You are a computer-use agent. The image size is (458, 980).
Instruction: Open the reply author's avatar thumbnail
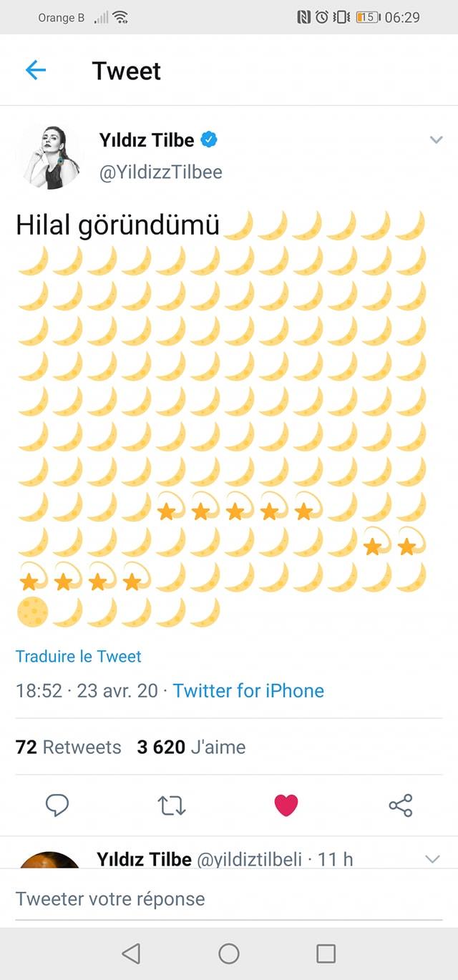50,860
